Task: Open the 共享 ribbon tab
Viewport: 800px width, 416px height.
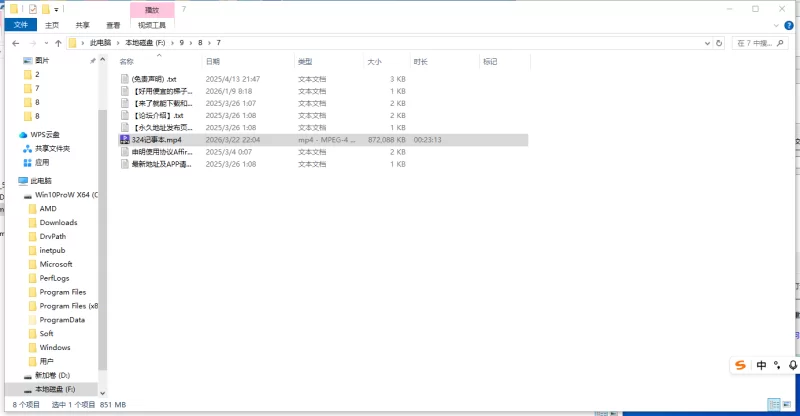Action: (x=83, y=25)
